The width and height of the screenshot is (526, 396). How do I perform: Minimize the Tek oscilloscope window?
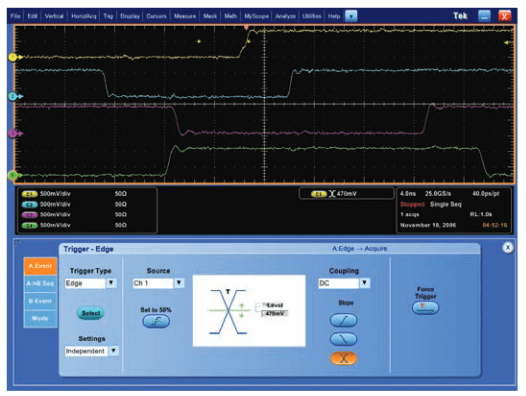click(x=484, y=16)
